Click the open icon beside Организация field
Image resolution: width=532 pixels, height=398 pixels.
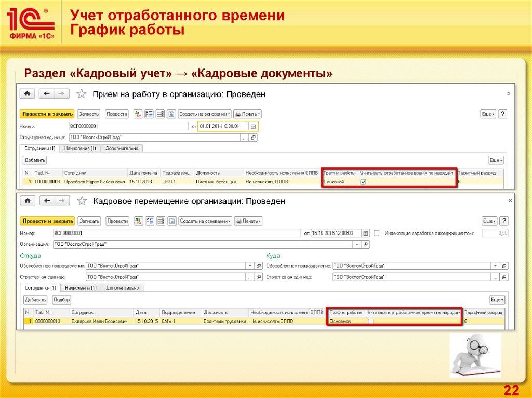[x=366, y=244]
